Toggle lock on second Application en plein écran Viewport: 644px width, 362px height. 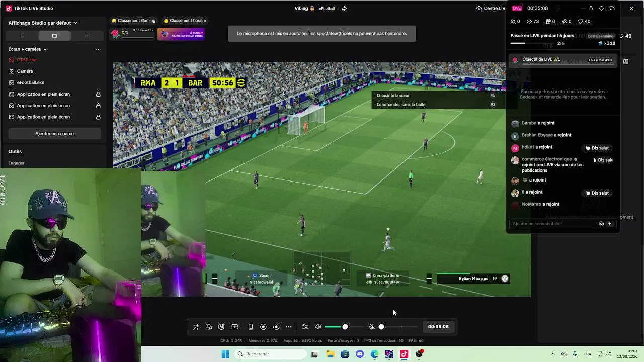pyautogui.click(x=98, y=106)
